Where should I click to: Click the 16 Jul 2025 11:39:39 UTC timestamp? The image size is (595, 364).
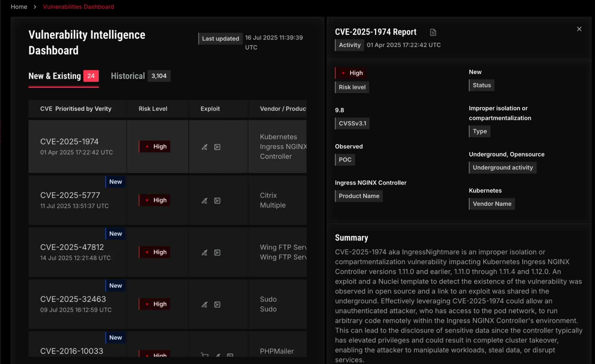click(274, 42)
